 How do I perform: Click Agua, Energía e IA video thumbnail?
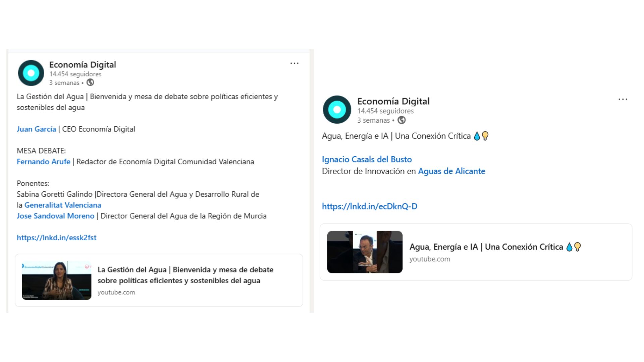tap(365, 252)
